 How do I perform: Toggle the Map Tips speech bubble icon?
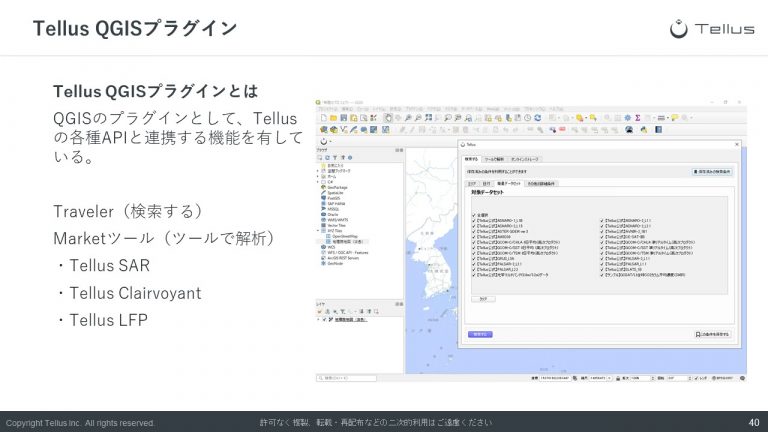674,118
